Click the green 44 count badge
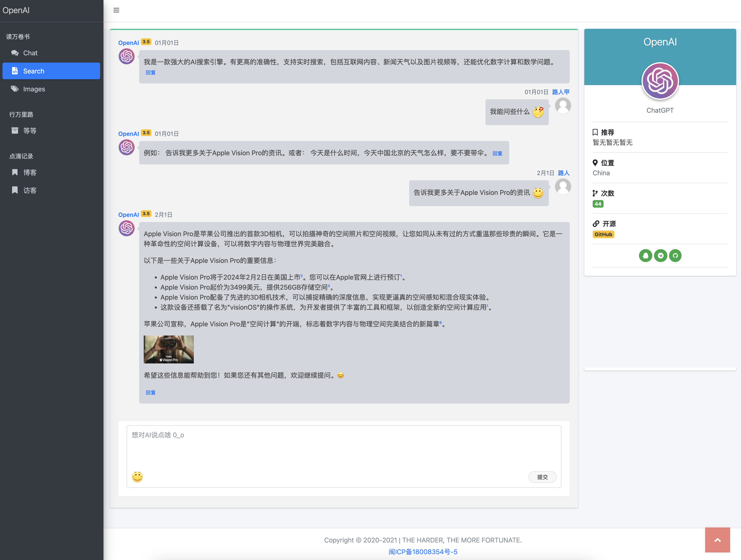 pos(598,204)
